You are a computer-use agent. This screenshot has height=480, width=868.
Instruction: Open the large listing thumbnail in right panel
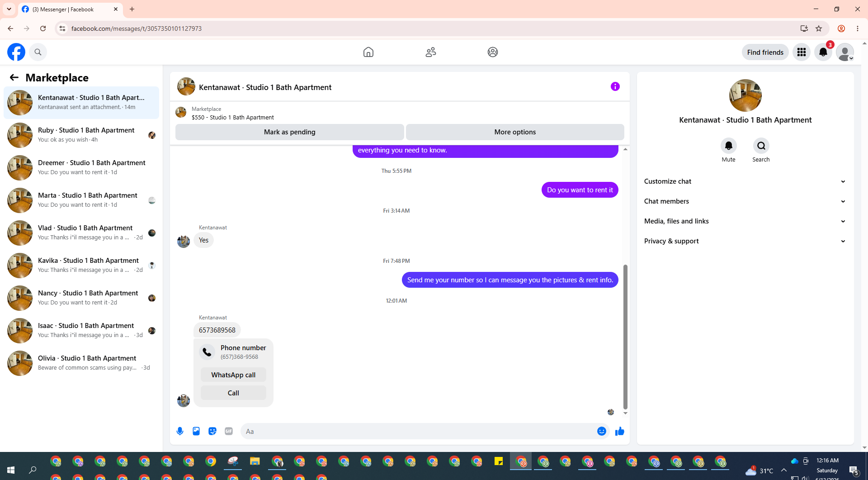(745, 95)
